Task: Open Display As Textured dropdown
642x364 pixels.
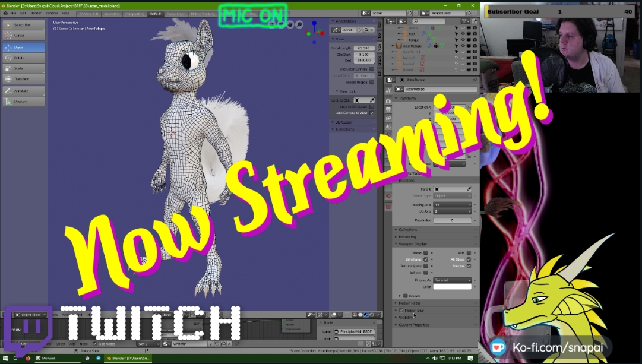Action: click(x=453, y=280)
